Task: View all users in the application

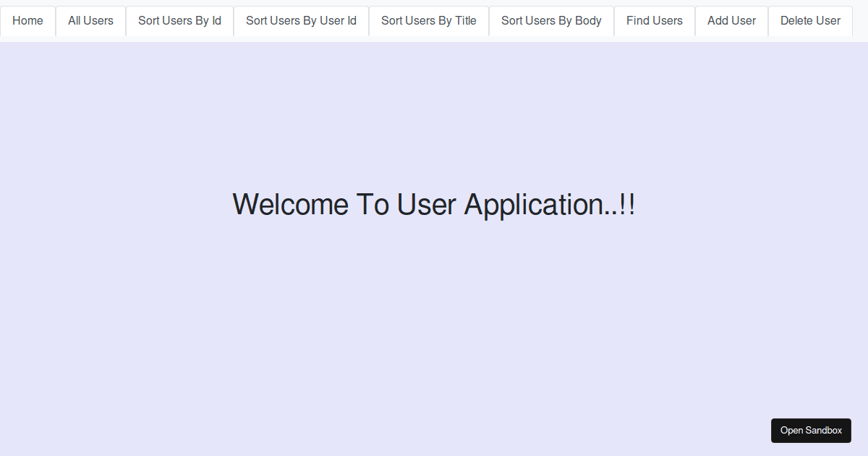Action: [x=90, y=20]
